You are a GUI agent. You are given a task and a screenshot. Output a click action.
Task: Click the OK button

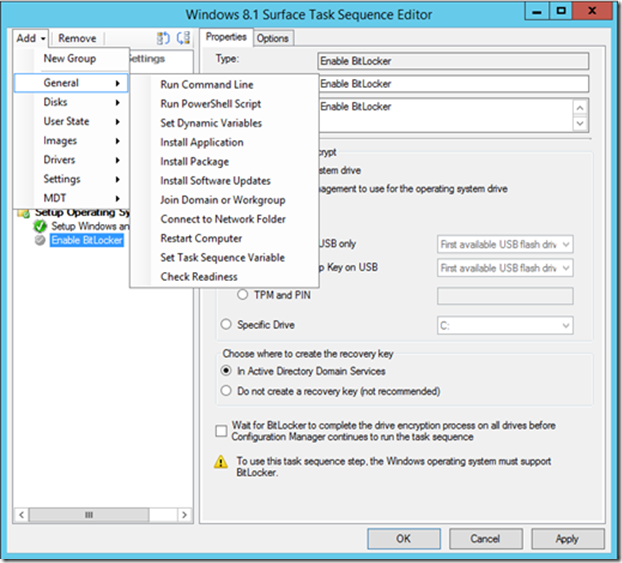(x=404, y=538)
